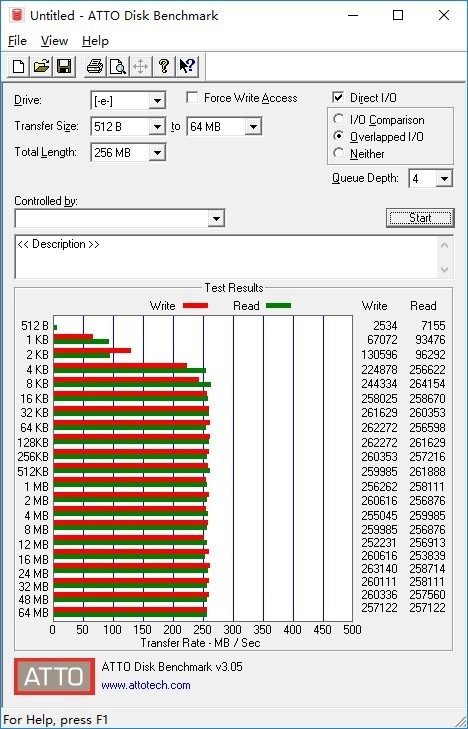Open the 64 MB transfer size dropdown
The image size is (468, 729).
coord(253,126)
